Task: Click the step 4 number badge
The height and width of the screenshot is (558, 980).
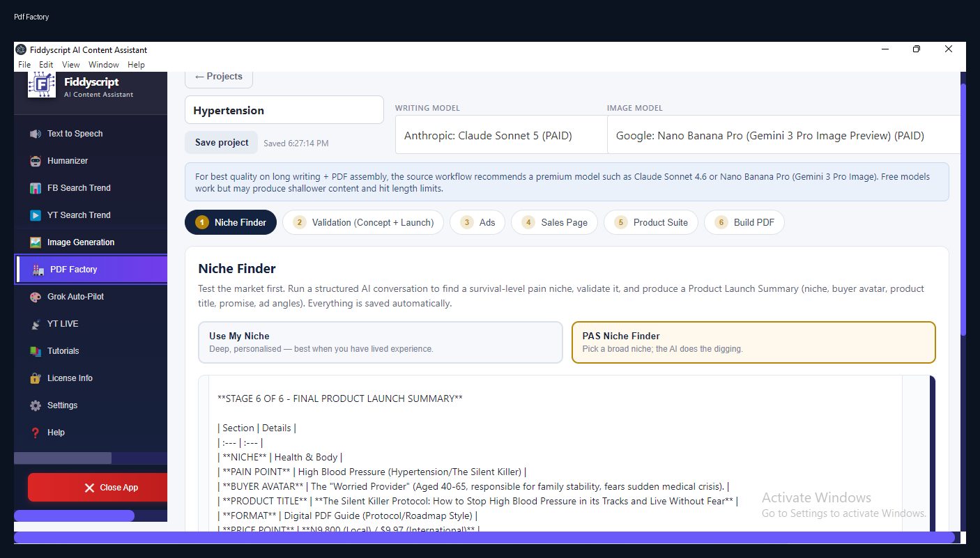Action: pyautogui.click(x=528, y=222)
